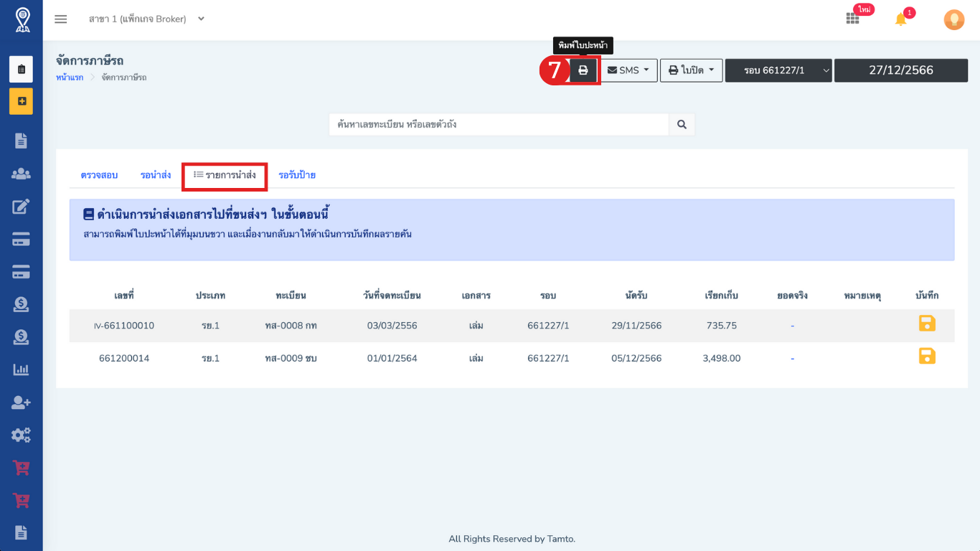
Task: Click plate number ทส-0008 กท
Action: coord(291,326)
